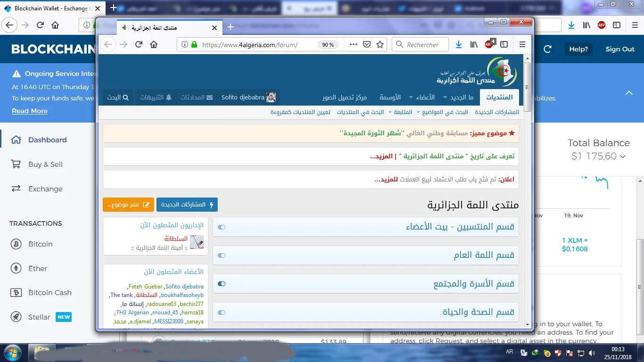Screen dimensions: 644x362
Task: Open the الأعضاء dropdown in the navbar
Action: point(412,98)
